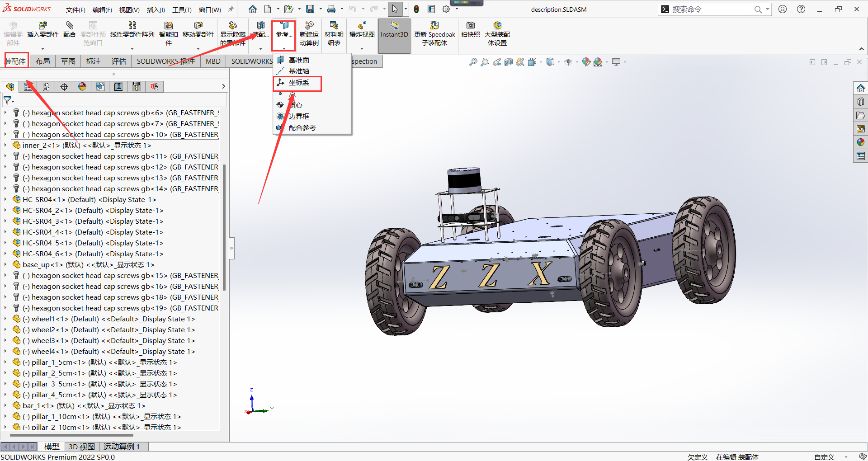Open the 插入(I) menu
This screenshot has height=461, width=868.
(x=156, y=9)
